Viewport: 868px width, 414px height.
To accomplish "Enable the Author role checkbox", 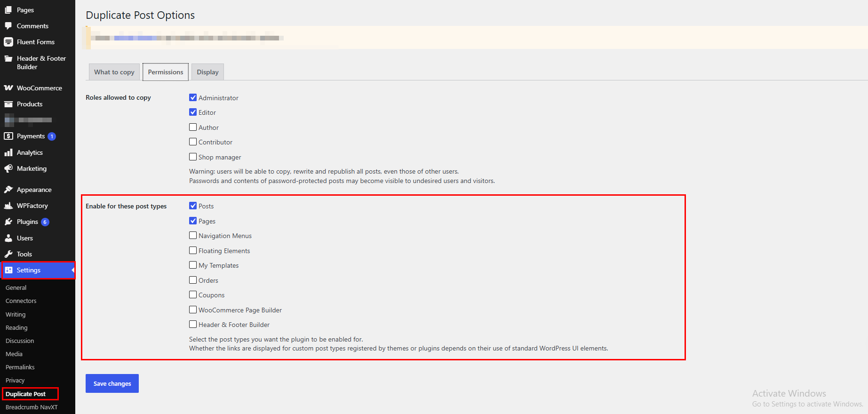I will 193,127.
